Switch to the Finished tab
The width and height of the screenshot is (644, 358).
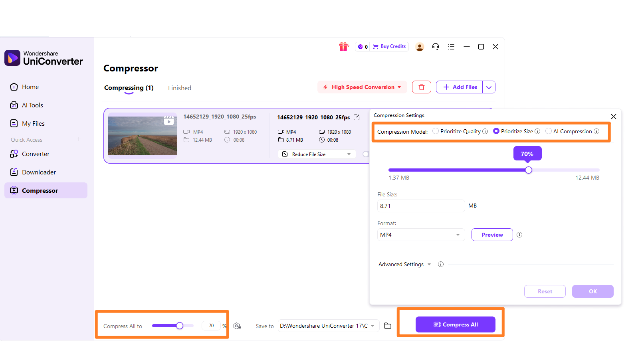tap(180, 88)
